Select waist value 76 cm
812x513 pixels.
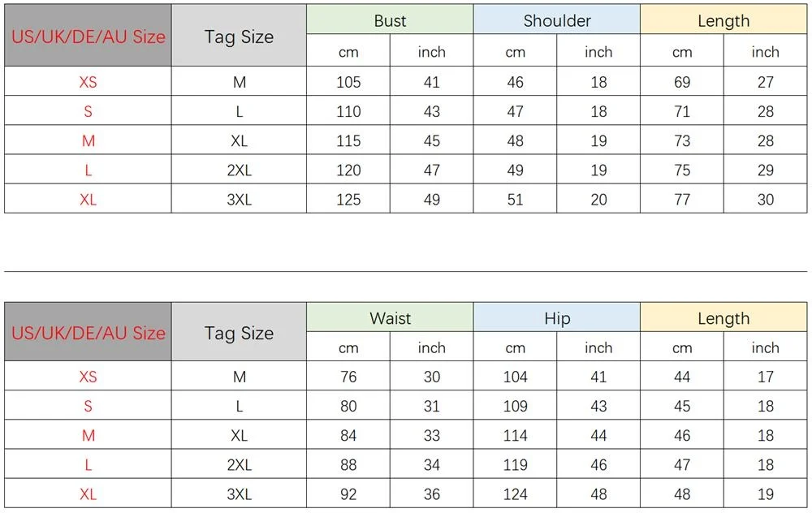click(348, 377)
